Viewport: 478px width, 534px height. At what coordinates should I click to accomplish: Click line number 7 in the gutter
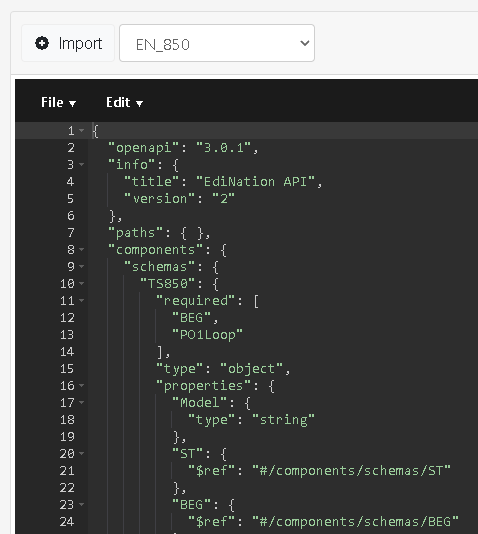click(x=71, y=233)
